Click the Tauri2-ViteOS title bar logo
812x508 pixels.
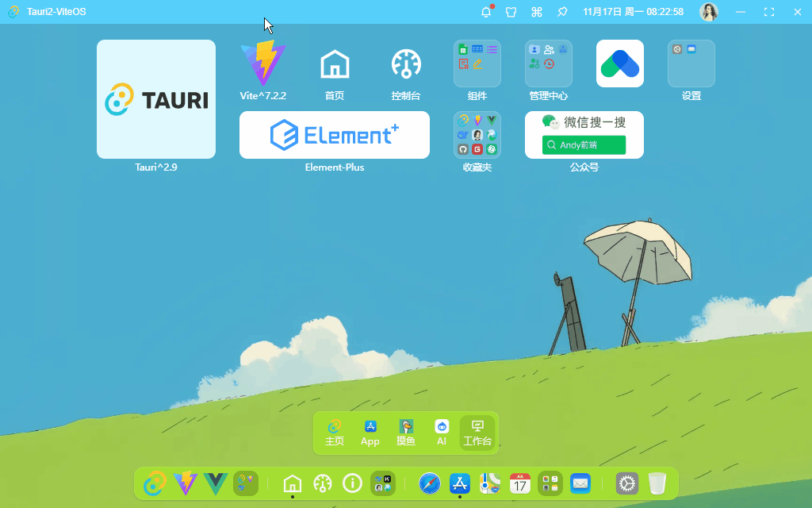pyautogui.click(x=14, y=11)
